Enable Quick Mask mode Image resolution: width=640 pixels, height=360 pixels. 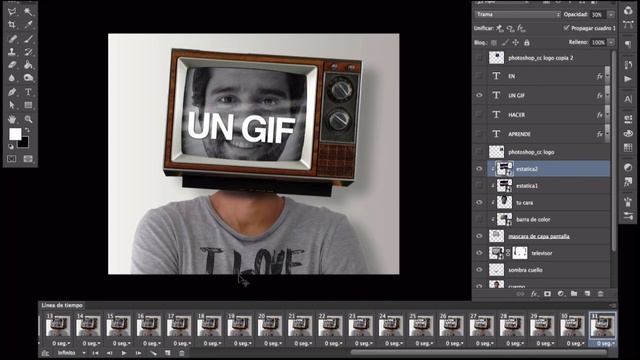coord(12,158)
